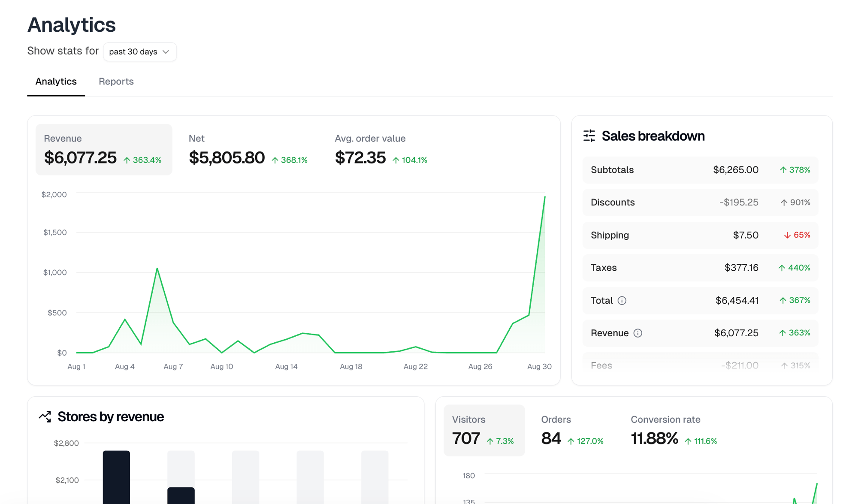The image size is (858, 504).
Task: Click the Discounts row
Action: [x=700, y=202]
